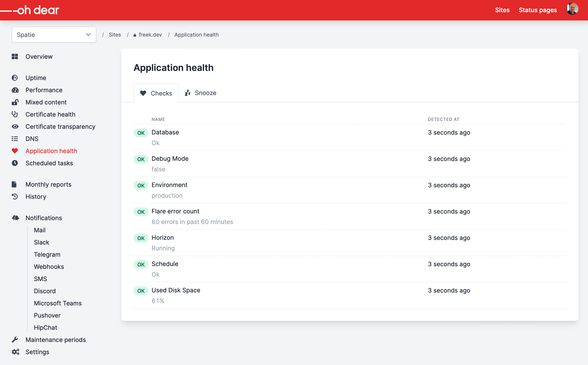This screenshot has width=588, height=365.
Task: Click the DNS list icon
Action: click(15, 139)
